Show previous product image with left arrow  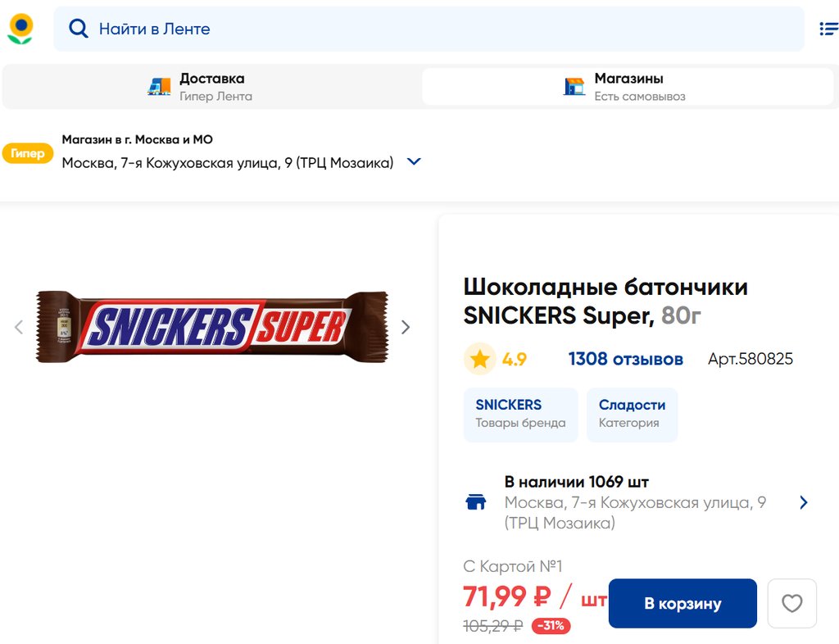(19, 327)
